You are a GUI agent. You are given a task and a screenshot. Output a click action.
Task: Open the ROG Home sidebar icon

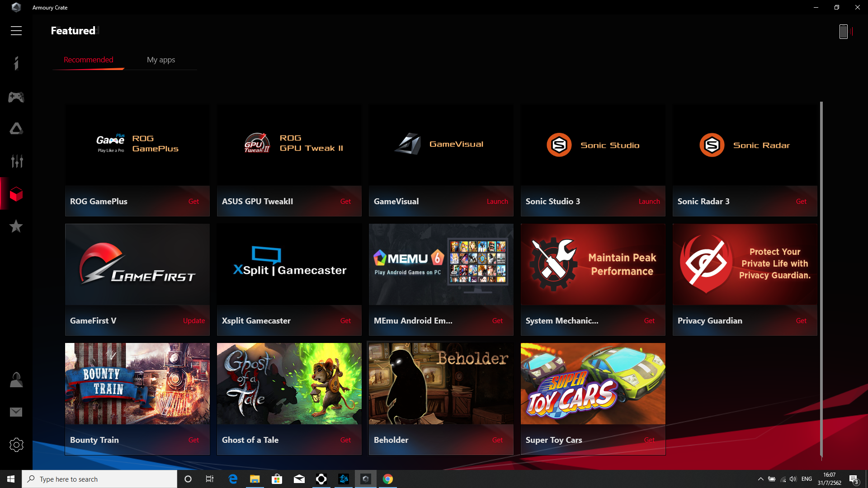16,63
